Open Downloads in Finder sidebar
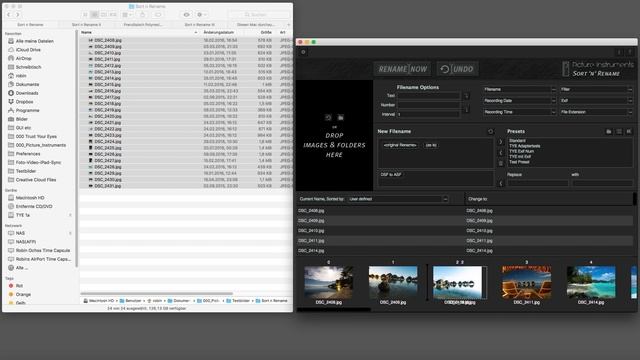Viewport: 640px width, 360px height. (x=27, y=93)
